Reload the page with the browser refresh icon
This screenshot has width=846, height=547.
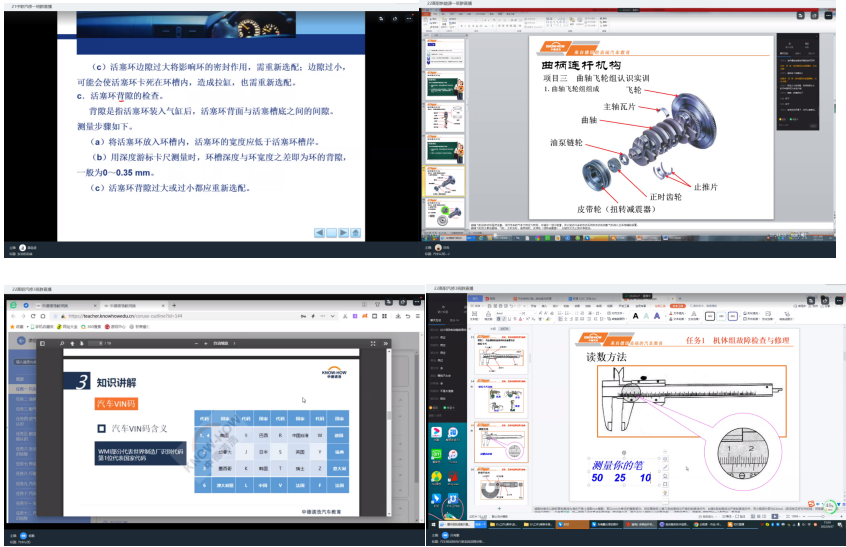tap(31, 315)
